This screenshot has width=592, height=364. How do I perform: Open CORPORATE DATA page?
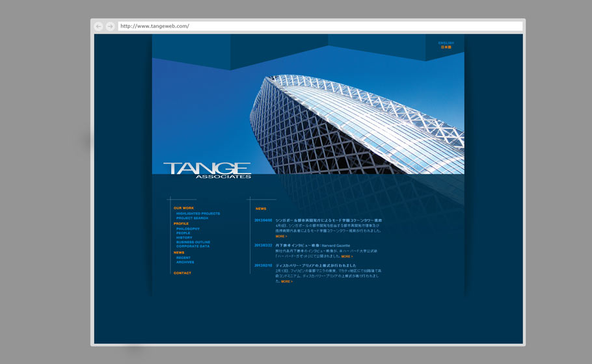(193, 246)
